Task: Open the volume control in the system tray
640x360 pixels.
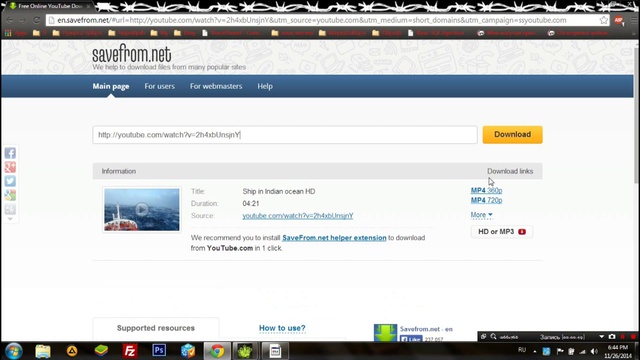Action: pyautogui.click(x=594, y=351)
